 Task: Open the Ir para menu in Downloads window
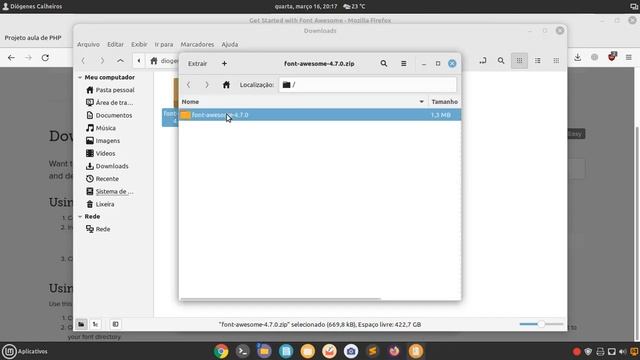pyautogui.click(x=164, y=44)
